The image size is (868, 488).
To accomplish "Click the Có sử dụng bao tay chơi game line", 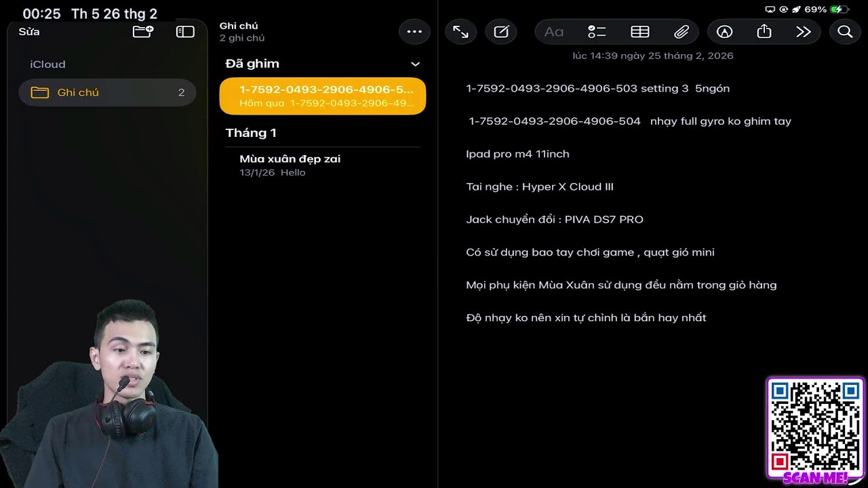I will point(590,252).
